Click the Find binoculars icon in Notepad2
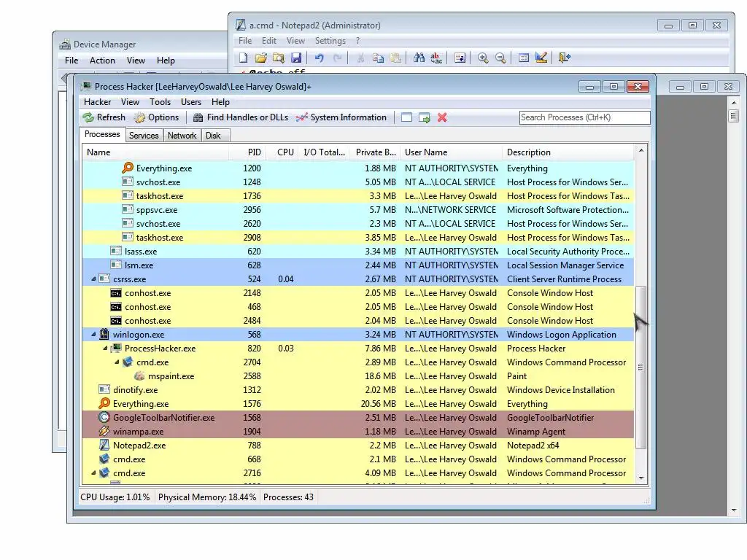The width and height of the screenshot is (747, 560). click(419, 58)
